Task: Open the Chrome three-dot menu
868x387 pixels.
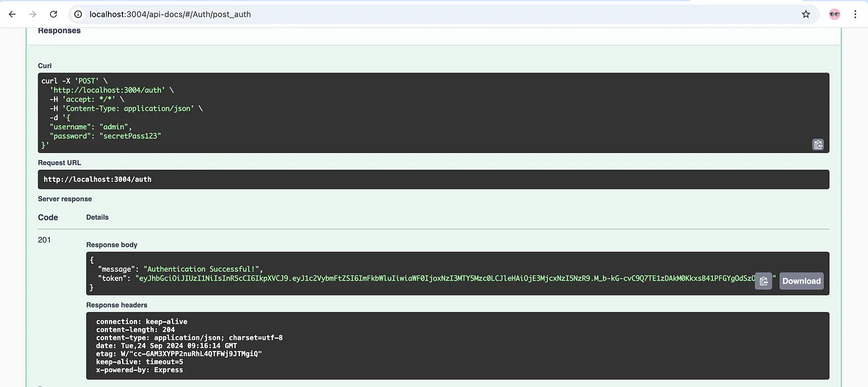Action: 857,14
